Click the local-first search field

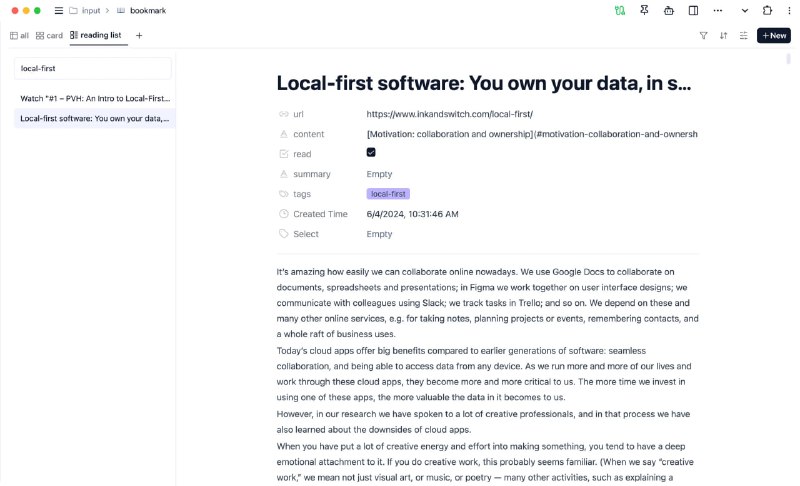pos(93,68)
